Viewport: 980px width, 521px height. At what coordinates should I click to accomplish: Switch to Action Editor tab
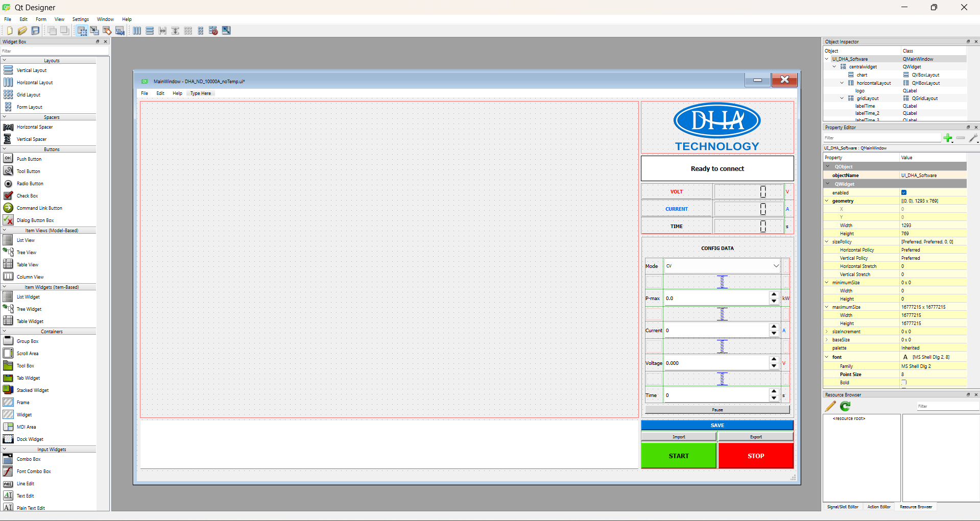pos(879,507)
